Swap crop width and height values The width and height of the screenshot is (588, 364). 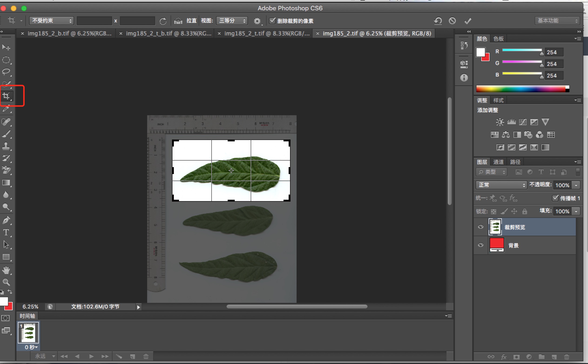[x=163, y=21]
